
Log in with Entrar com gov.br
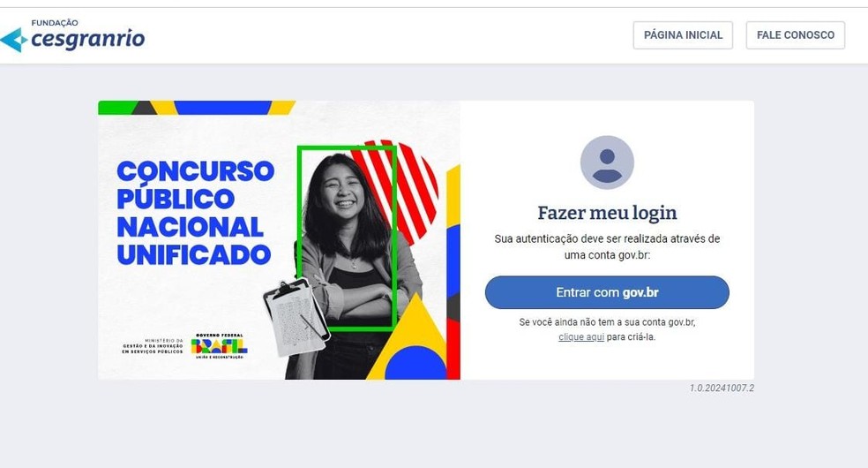607,292
